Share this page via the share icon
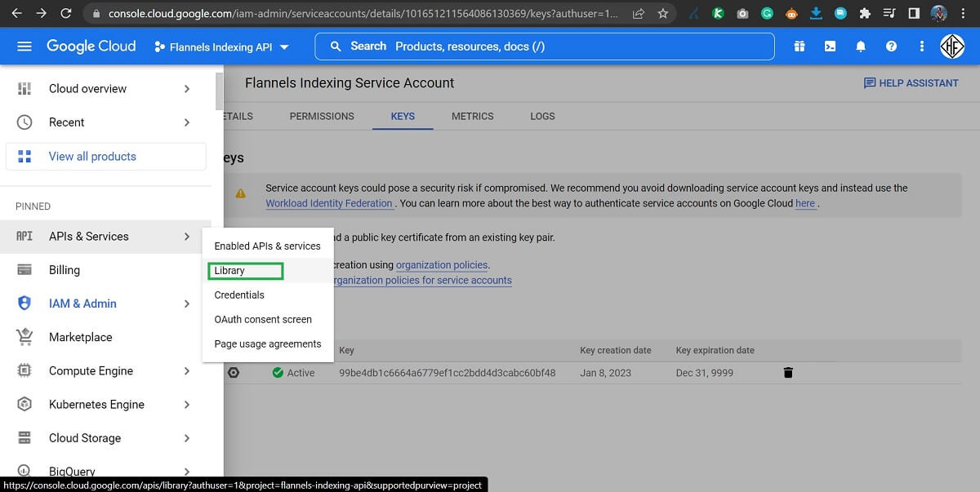 coord(638,13)
